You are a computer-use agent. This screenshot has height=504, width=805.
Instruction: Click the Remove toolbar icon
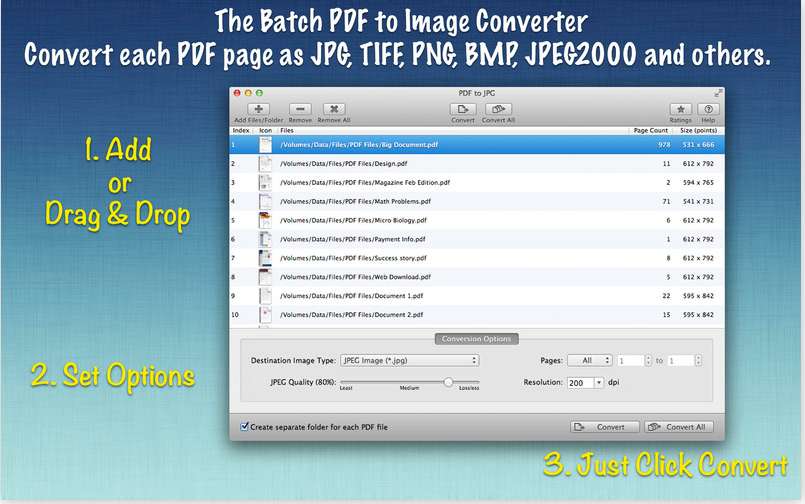(300, 109)
